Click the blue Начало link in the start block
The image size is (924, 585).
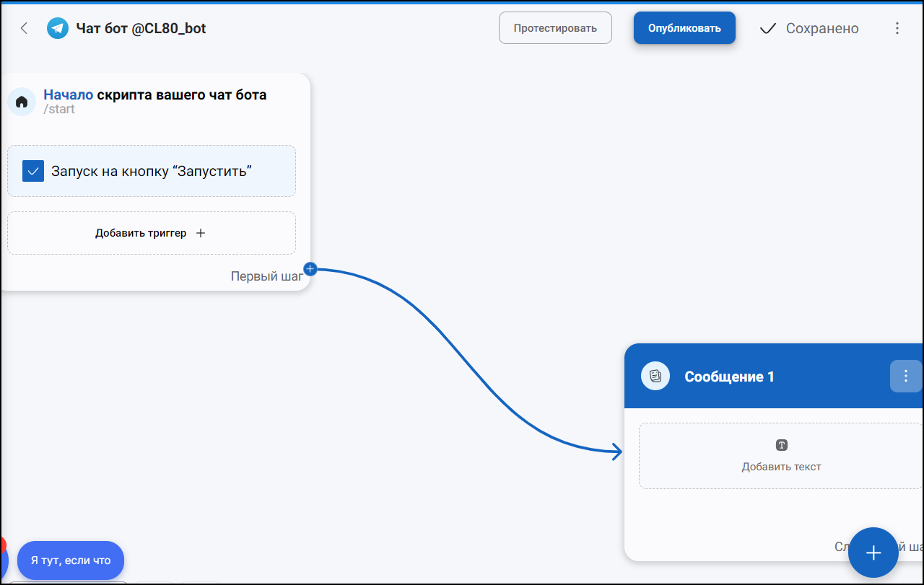(x=69, y=94)
